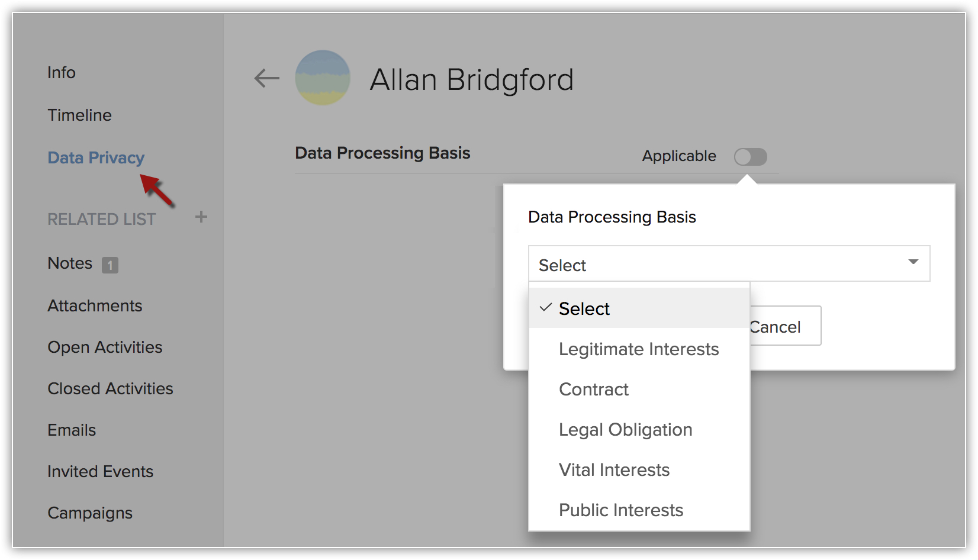Open the Select combo box
Viewport: 978px width, 560px height.
point(729,263)
